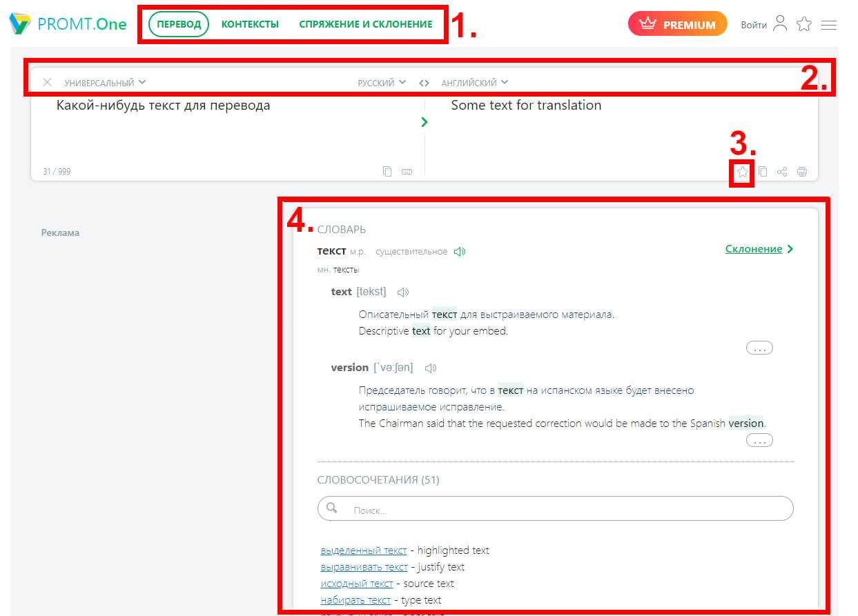Open the Универсальный topic dropdown

click(x=105, y=83)
